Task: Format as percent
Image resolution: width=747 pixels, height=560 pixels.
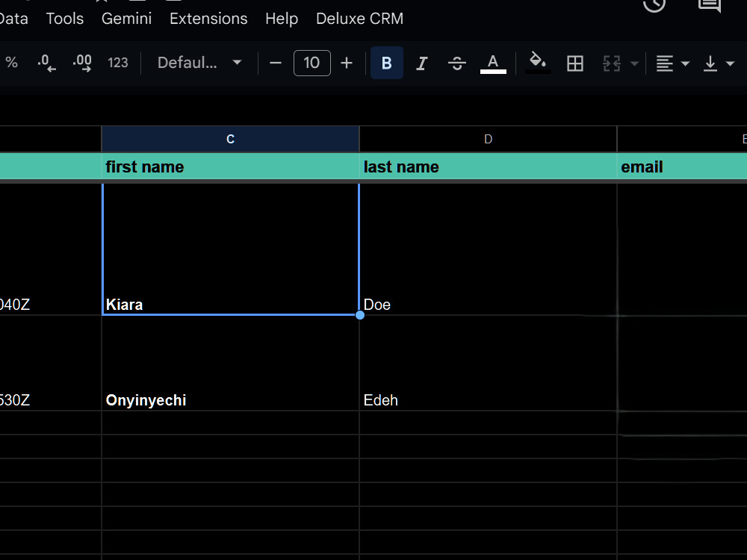Action: (11, 63)
